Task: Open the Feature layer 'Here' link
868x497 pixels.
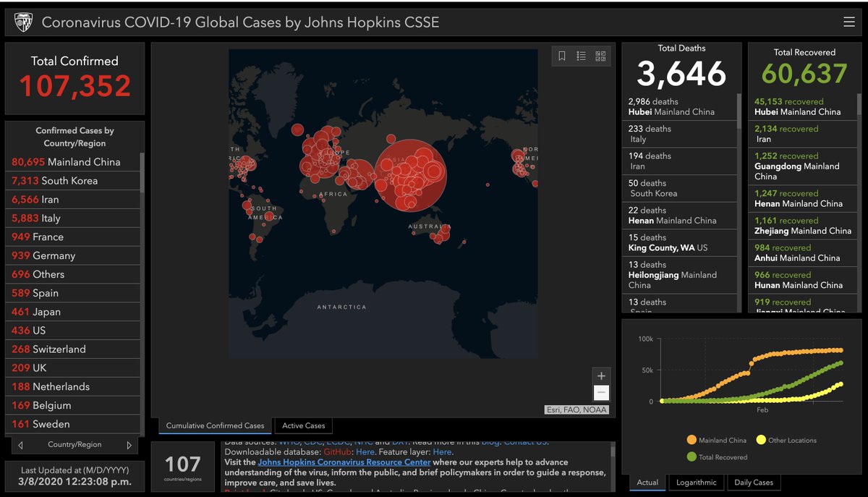Action: click(x=442, y=452)
